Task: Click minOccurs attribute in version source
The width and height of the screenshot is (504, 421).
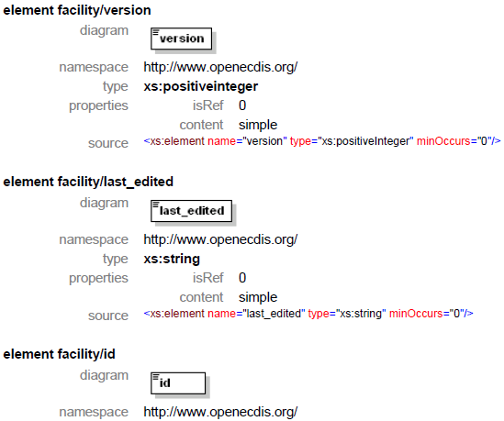Action: click(443, 141)
